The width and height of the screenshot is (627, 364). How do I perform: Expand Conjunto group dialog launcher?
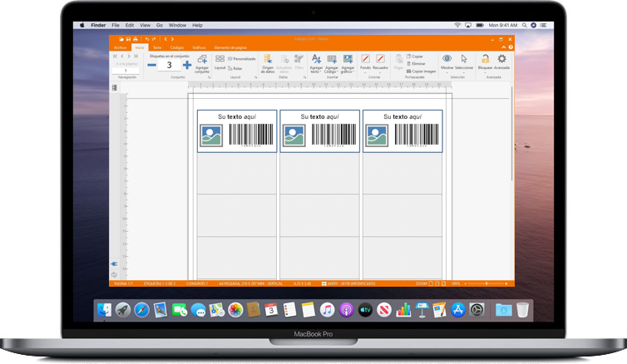tap(209, 77)
